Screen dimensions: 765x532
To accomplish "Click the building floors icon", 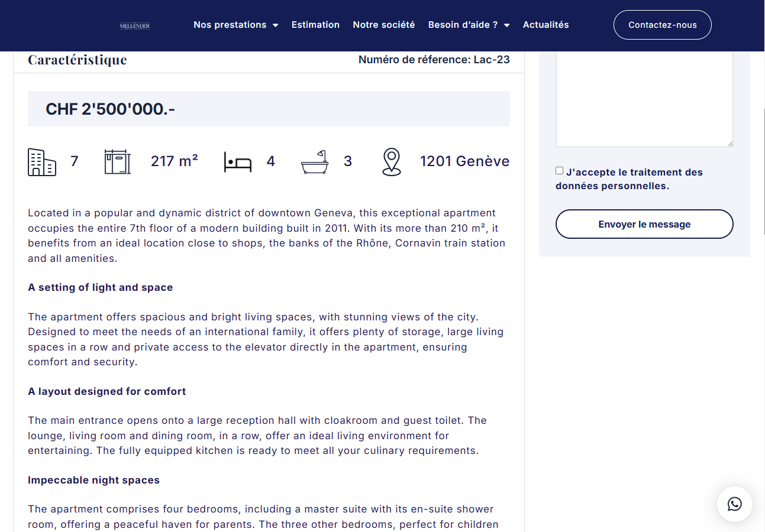I will coord(42,162).
